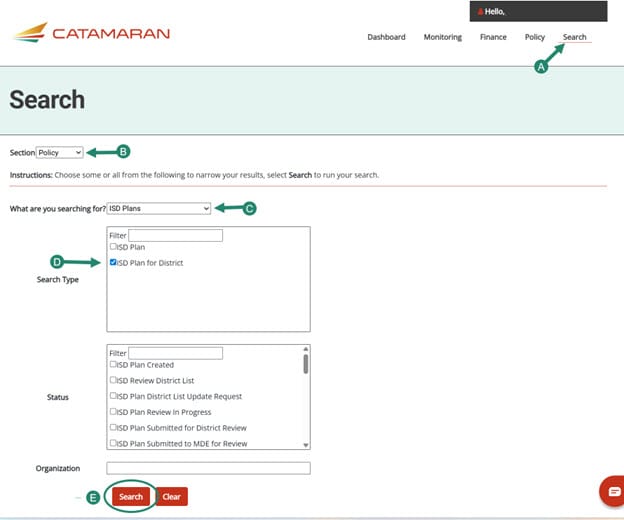Open the Section dropdown set to Policy
624x520 pixels.
click(x=60, y=152)
